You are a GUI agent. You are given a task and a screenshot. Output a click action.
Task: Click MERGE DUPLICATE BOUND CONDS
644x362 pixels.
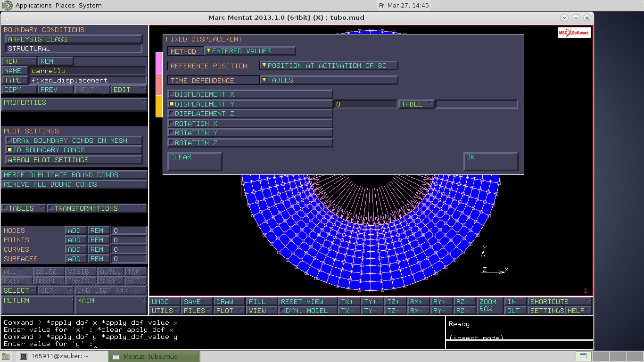(74, 175)
